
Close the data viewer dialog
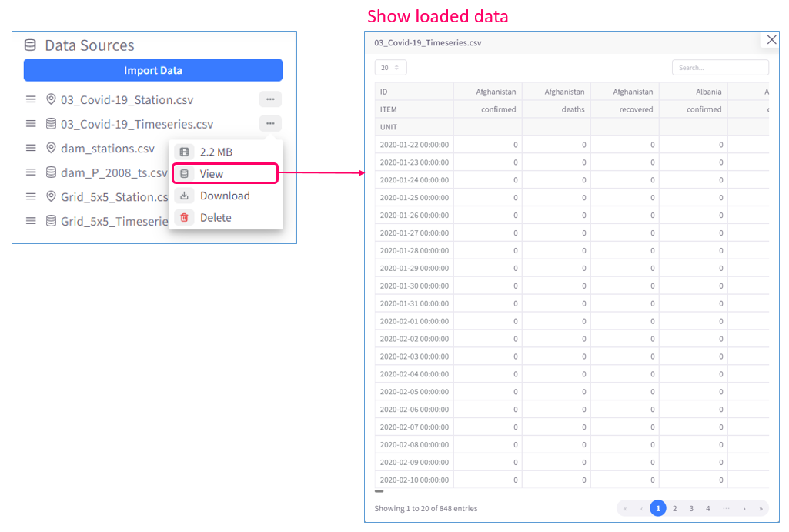771,40
